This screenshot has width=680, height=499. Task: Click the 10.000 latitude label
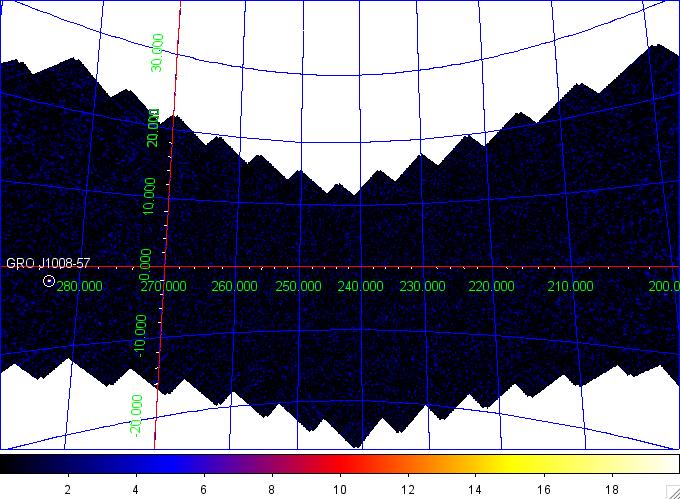click(x=150, y=196)
